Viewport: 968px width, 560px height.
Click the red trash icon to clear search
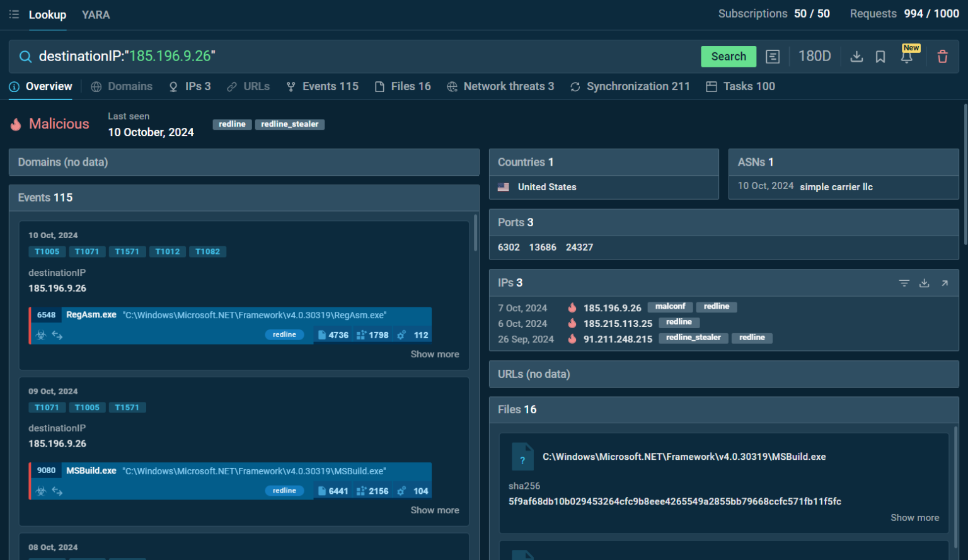(x=942, y=56)
